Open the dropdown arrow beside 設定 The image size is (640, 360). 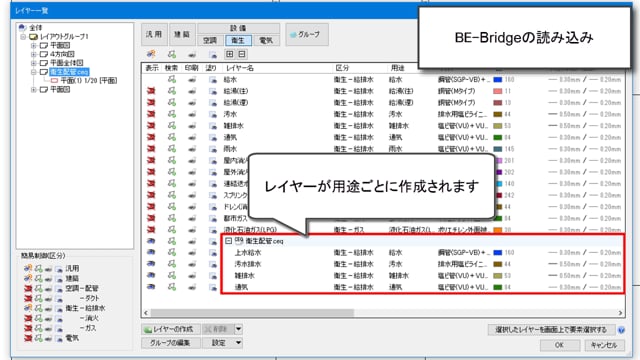tap(238, 343)
